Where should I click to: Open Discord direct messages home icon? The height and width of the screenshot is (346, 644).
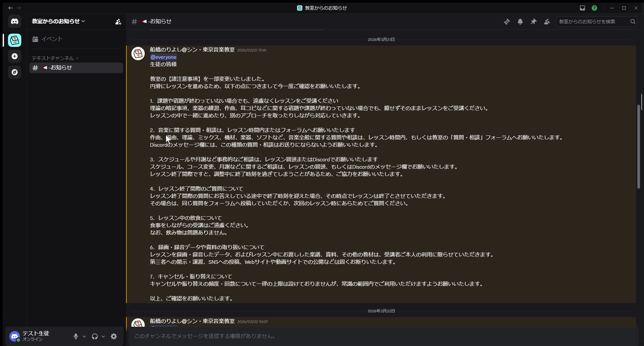point(15,21)
